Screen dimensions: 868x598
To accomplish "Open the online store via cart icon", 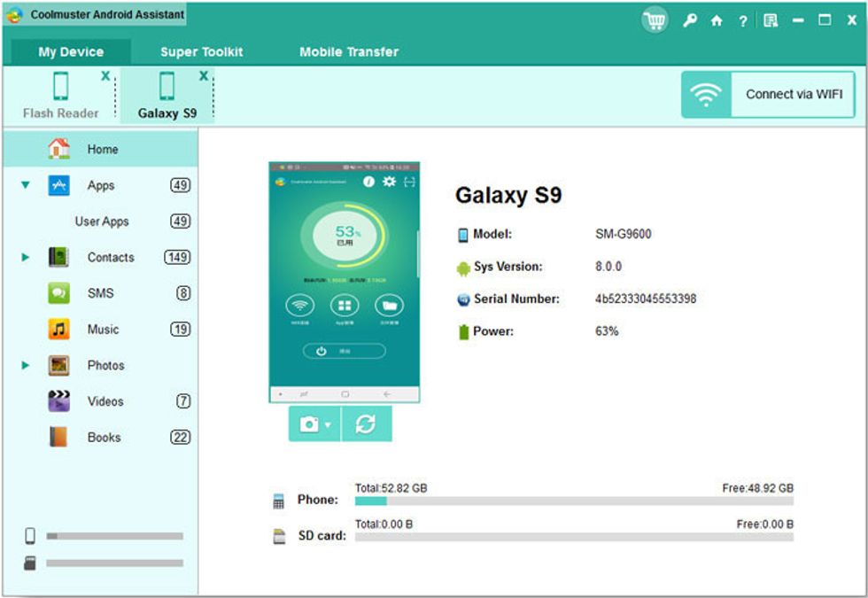I will (x=655, y=18).
